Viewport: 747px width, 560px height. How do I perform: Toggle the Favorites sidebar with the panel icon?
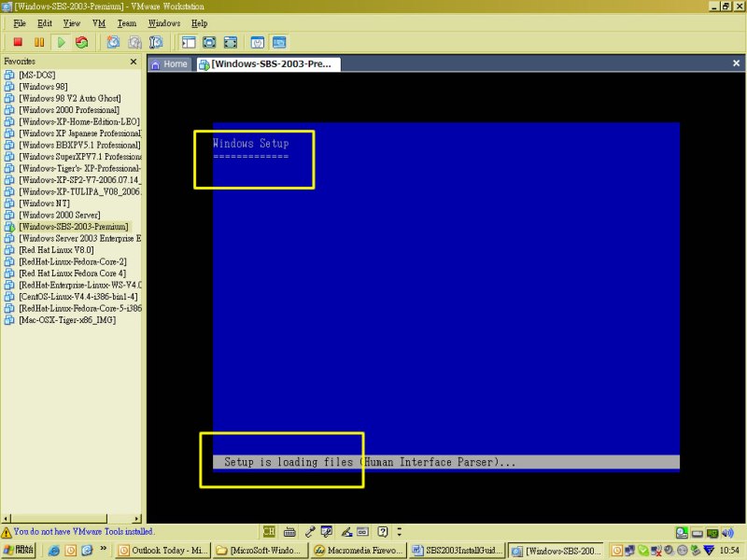[189, 42]
